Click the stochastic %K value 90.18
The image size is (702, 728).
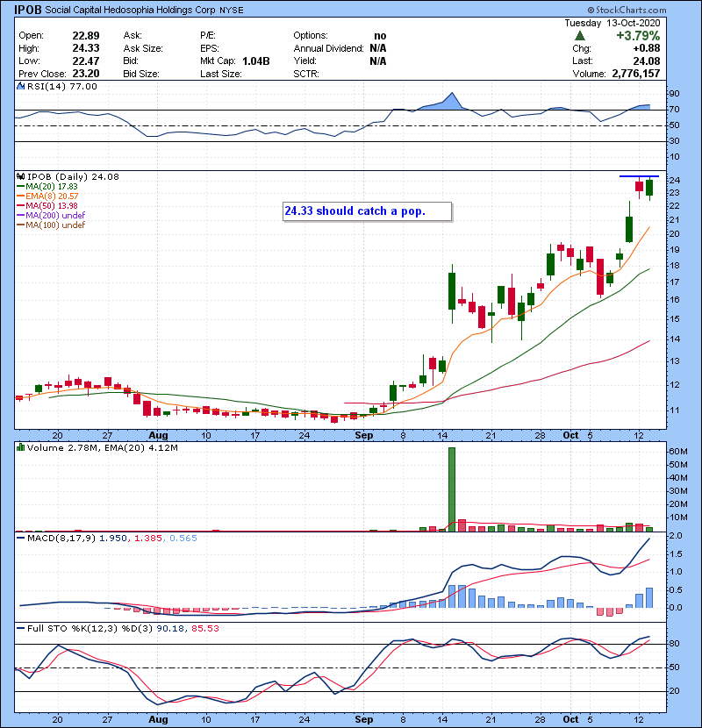pyautogui.click(x=170, y=629)
